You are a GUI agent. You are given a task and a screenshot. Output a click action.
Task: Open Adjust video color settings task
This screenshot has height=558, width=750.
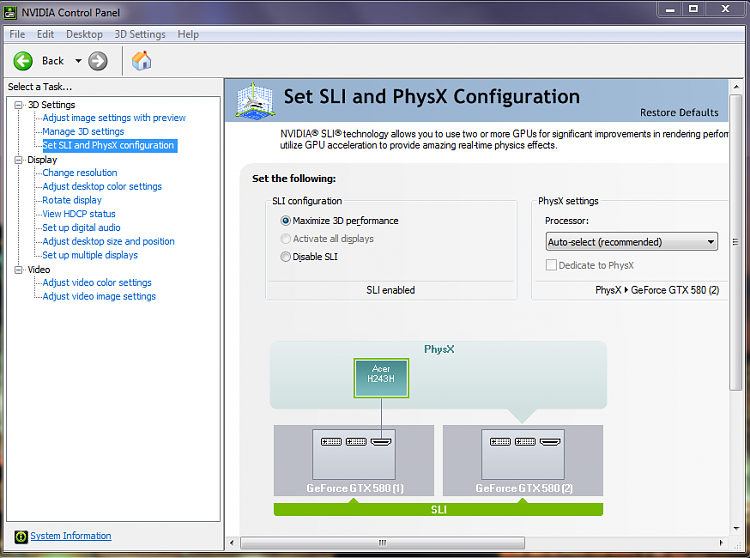pyautogui.click(x=97, y=283)
